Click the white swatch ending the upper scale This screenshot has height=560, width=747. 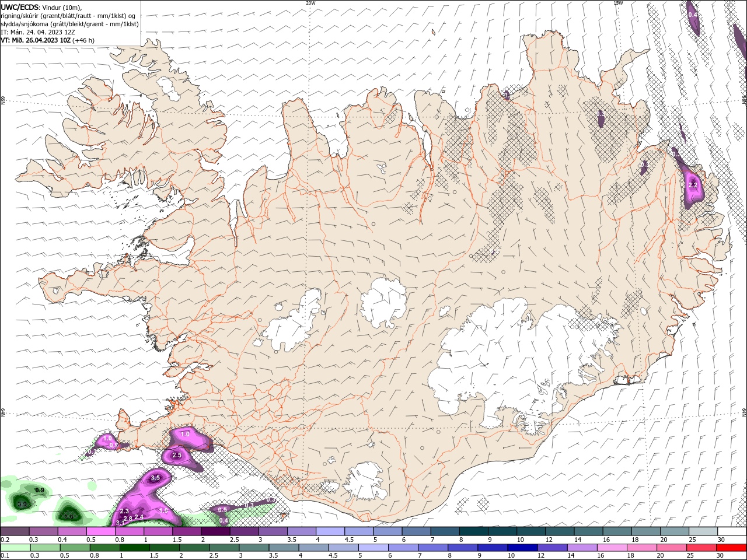pyautogui.click(x=732, y=531)
